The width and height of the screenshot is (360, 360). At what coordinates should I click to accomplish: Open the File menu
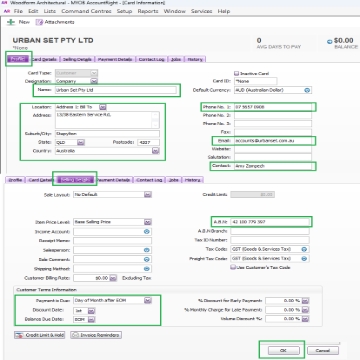tap(18, 11)
